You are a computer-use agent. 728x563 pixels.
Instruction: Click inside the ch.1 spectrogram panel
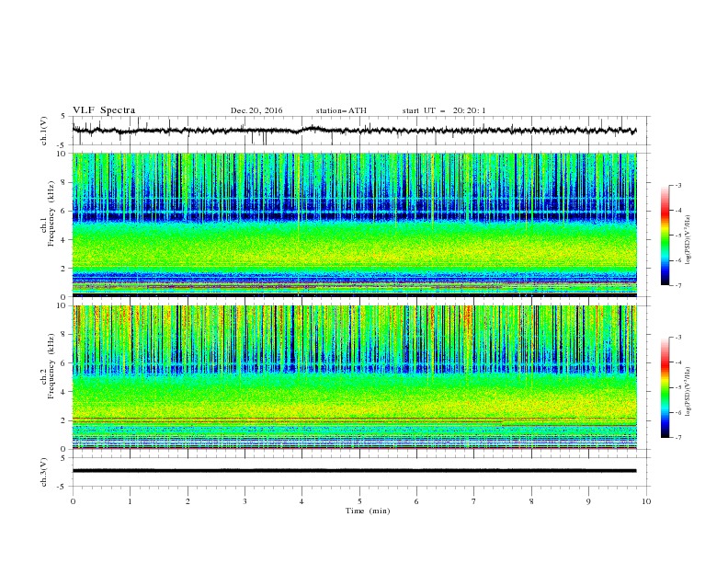pyautogui.click(x=354, y=224)
